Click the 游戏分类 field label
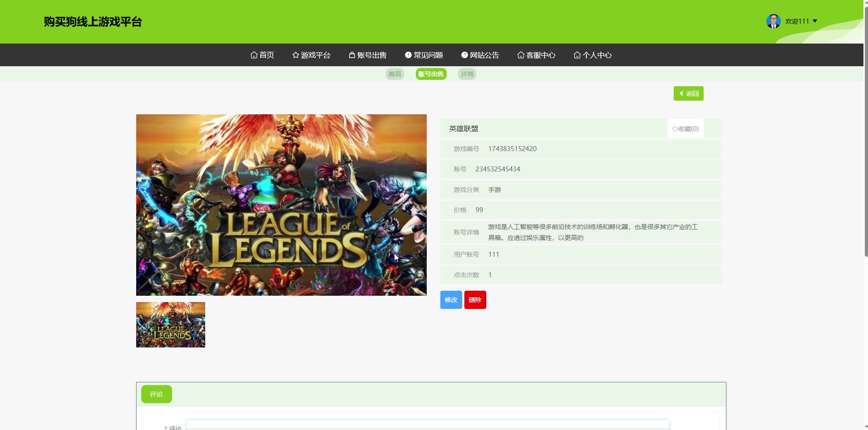The width and height of the screenshot is (868, 430). 466,190
